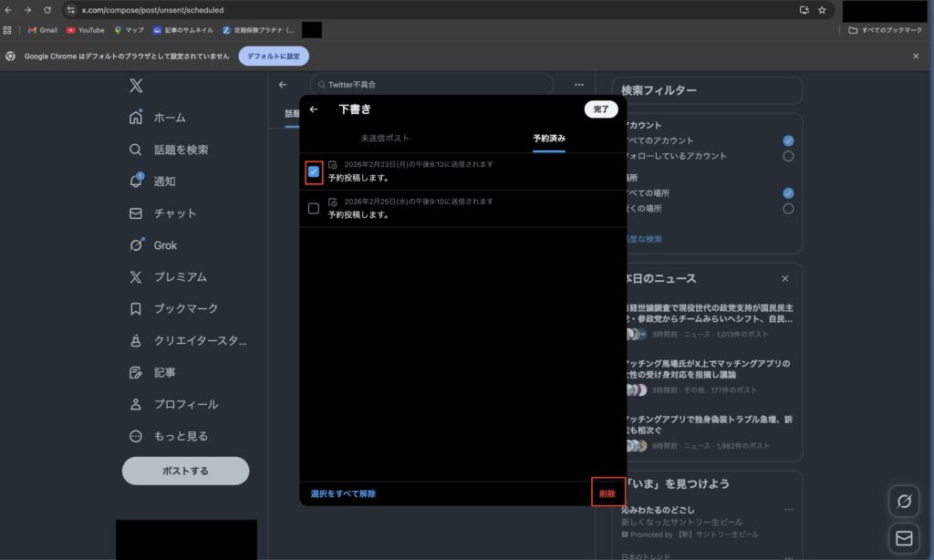This screenshot has height=560, width=934.
Task: Click the Twitter不具合 search input field
Action: (x=429, y=84)
